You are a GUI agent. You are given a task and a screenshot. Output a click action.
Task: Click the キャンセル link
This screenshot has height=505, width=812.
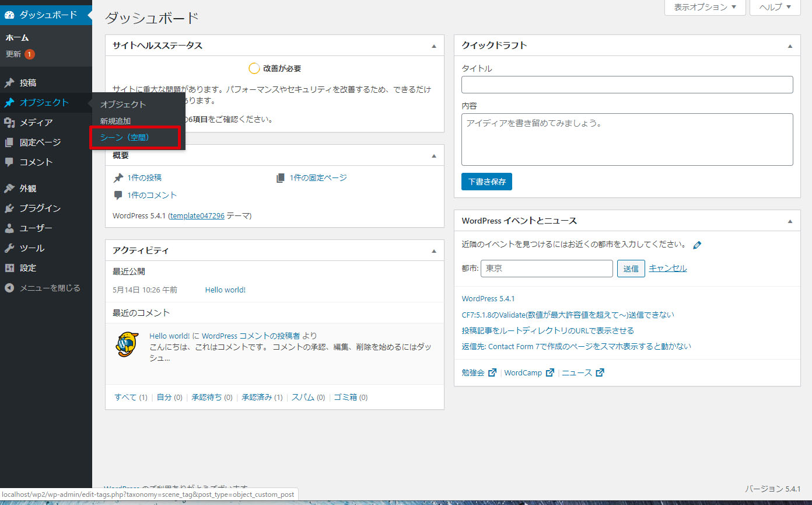pos(668,269)
